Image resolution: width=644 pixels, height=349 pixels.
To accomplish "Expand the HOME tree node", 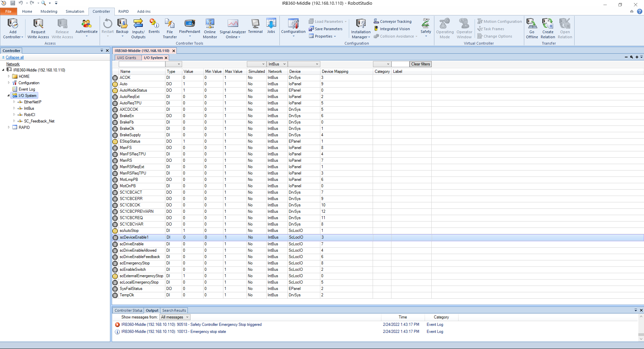I will click(x=9, y=77).
